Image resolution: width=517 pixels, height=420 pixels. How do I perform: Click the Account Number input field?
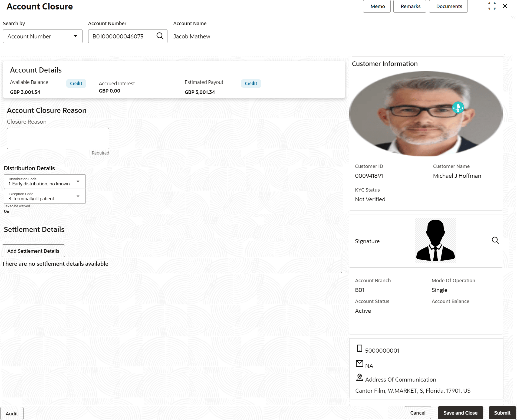pyautogui.click(x=128, y=36)
